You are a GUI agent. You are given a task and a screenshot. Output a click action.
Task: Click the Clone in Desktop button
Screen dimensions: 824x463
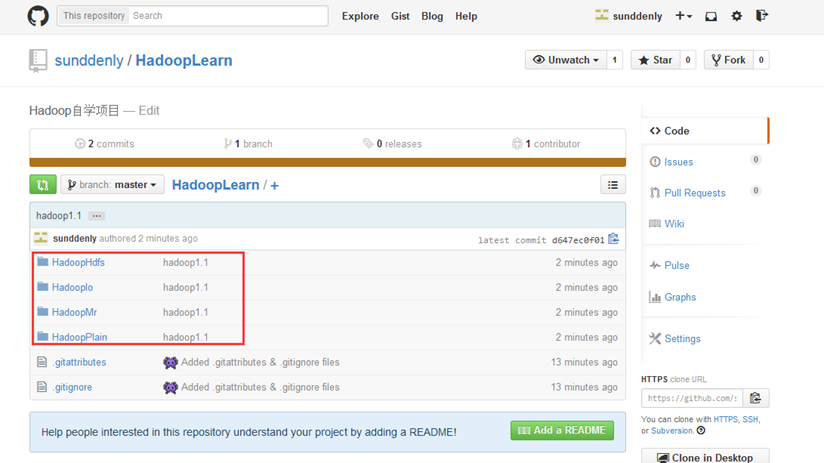[x=705, y=457]
